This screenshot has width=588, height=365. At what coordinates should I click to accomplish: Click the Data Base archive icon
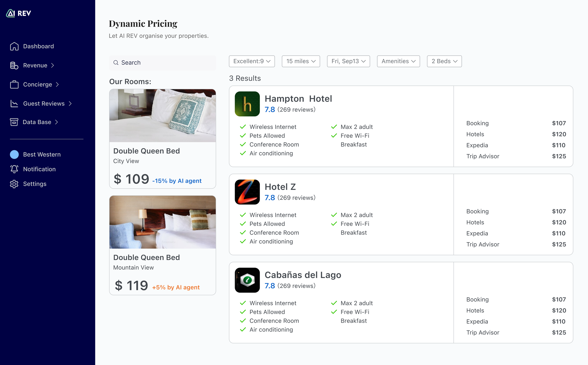click(14, 122)
